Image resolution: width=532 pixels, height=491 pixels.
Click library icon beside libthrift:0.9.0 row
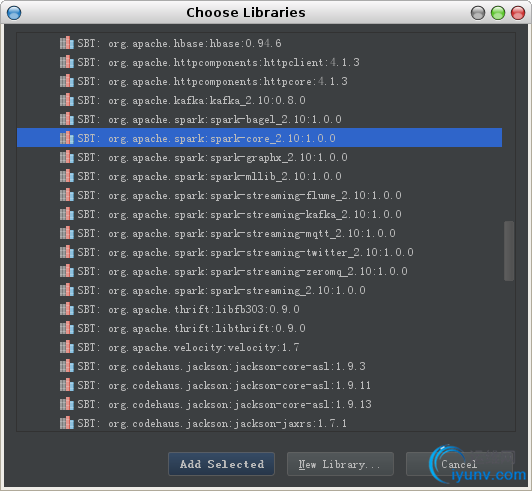point(66,328)
